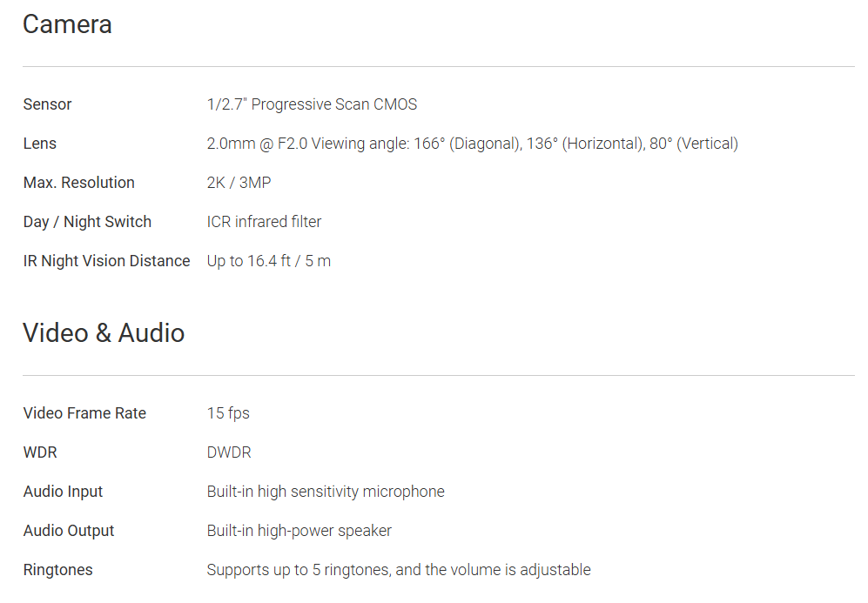The image size is (868, 603).
Task: Click the Day / Night Switch label
Action: point(87,222)
